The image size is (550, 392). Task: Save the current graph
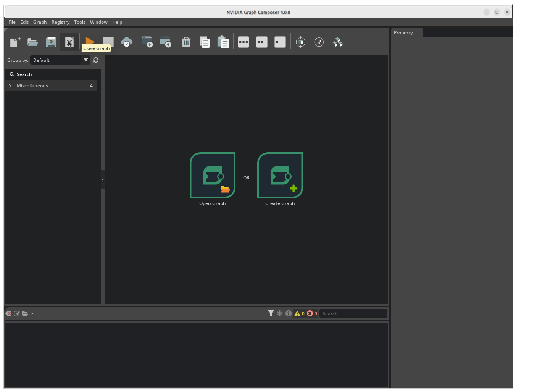click(51, 42)
